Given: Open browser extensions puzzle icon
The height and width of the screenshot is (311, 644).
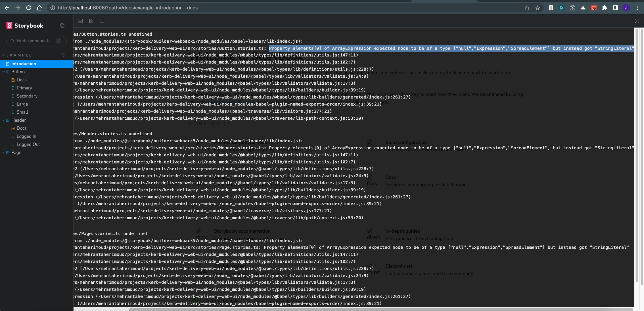Looking at the screenshot, I should 604,7.
